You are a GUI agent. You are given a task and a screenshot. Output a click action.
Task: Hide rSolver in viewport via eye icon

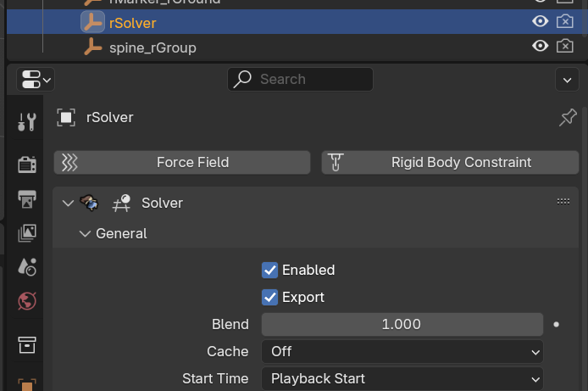click(540, 22)
